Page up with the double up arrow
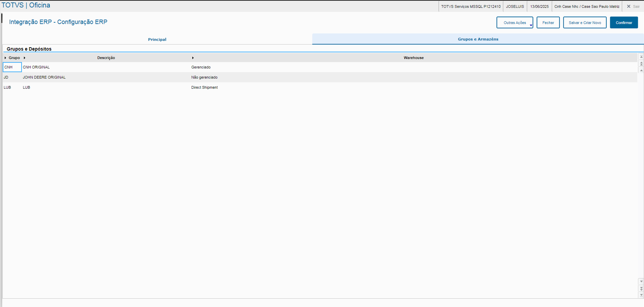 pyautogui.click(x=641, y=64)
